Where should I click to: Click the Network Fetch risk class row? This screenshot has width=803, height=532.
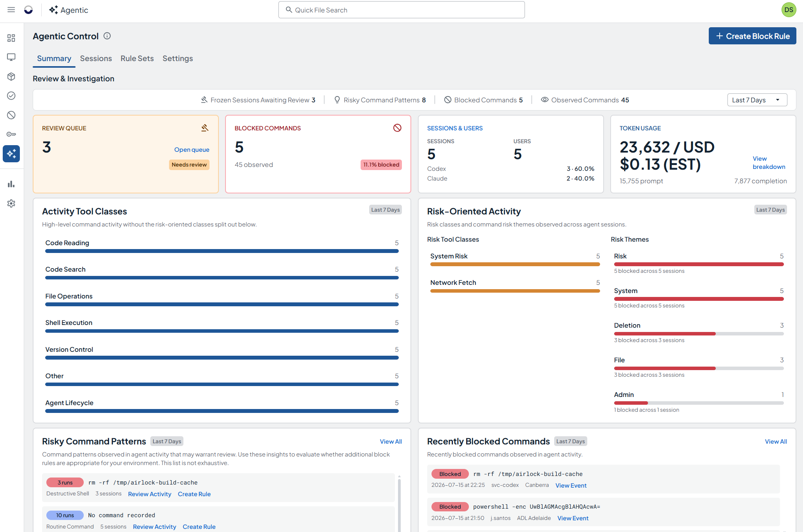[x=515, y=286]
